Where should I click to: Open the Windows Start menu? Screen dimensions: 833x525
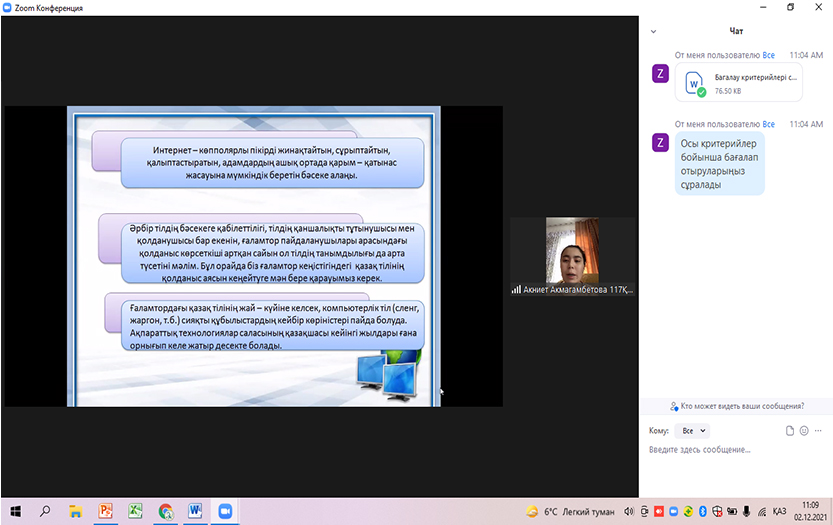[15, 511]
